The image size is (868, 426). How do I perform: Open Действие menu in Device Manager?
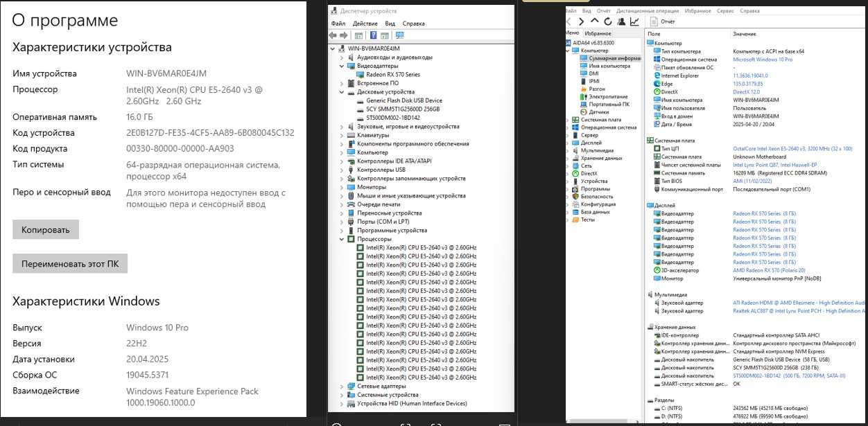[365, 24]
